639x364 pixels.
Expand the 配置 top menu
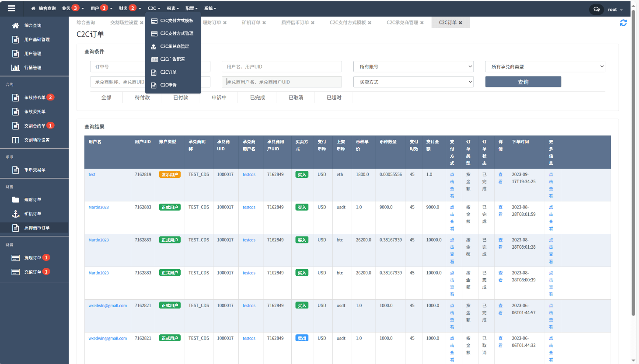click(192, 8)
